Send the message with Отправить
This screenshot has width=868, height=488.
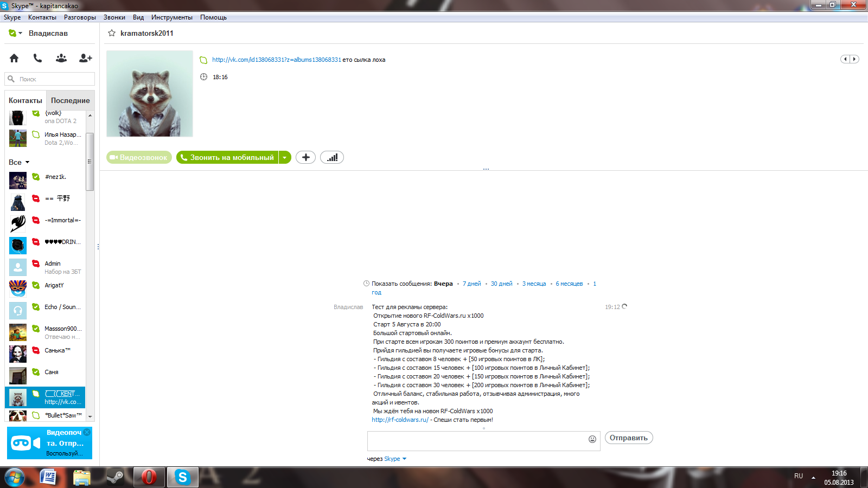point(629,438)
